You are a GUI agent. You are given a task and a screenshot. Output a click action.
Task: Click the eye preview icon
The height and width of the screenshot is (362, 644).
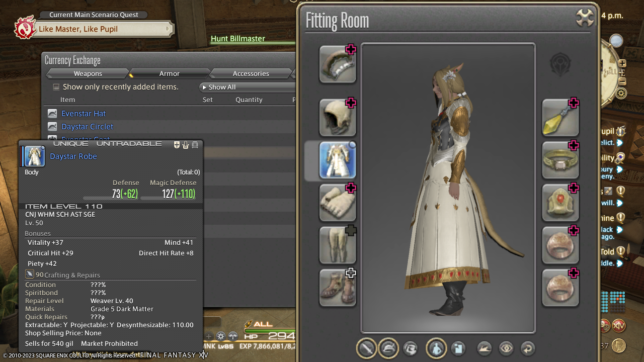(506, 348)
